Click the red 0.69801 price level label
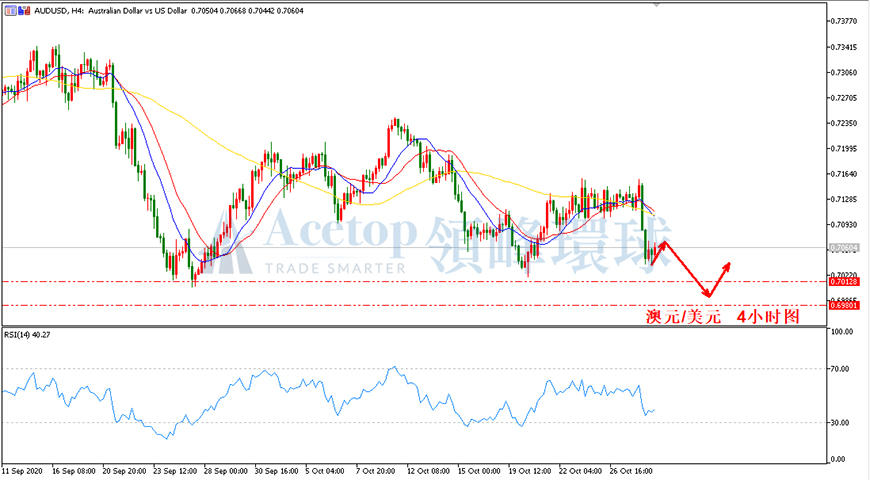870x480 pixels. pos(844,305)
